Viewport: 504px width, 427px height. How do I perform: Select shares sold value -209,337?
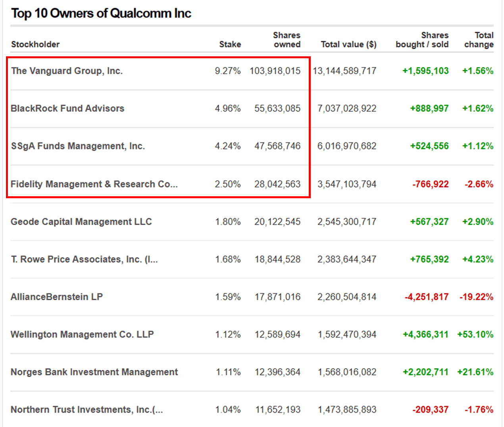431,410
